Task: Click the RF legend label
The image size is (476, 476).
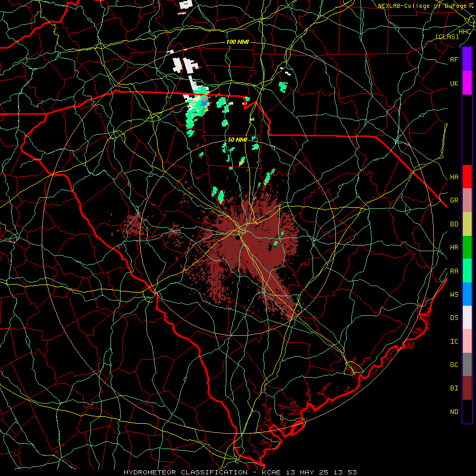Action: tap(454, 59)
